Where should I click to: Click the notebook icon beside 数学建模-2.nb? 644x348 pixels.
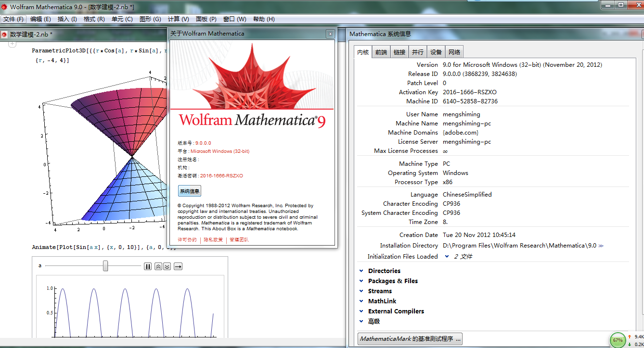click(4, 34)
